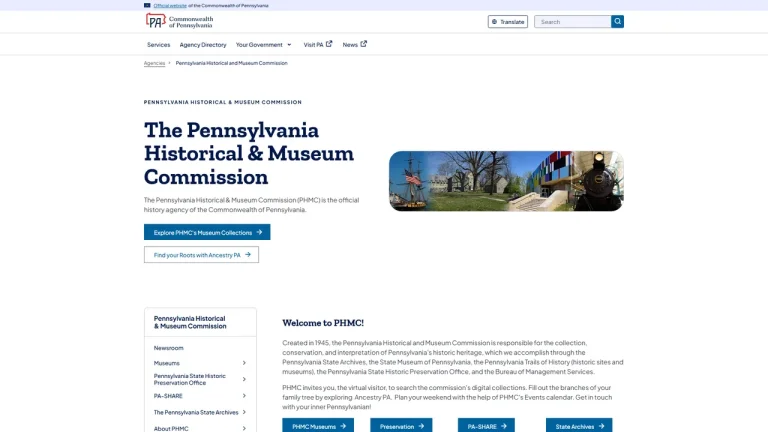768x432 pixels.
Task: Focus the Search input field
Action: coord(573,22)
